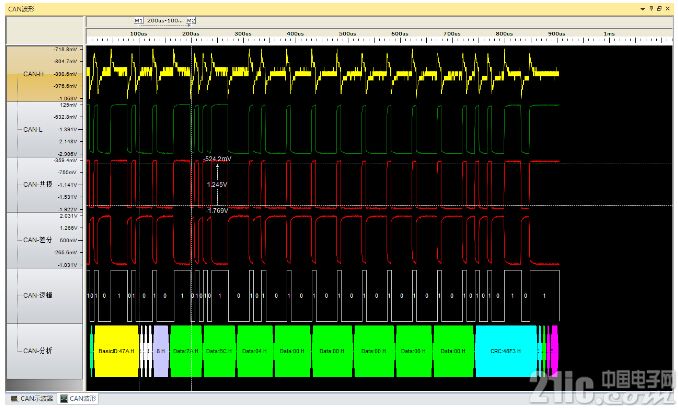
Task: Select the CAN common-mode channel label
Action: [38, 185]
